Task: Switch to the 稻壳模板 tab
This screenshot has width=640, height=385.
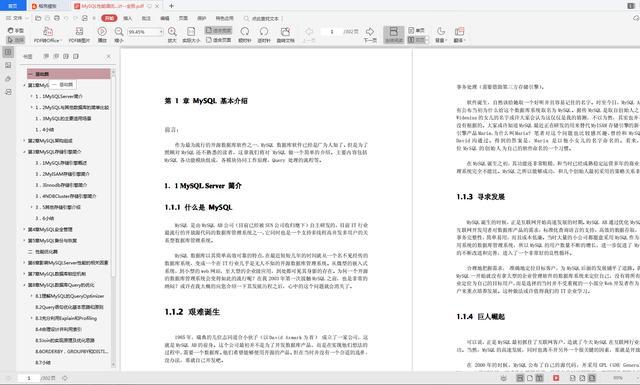Action: [x=44, y=6]
